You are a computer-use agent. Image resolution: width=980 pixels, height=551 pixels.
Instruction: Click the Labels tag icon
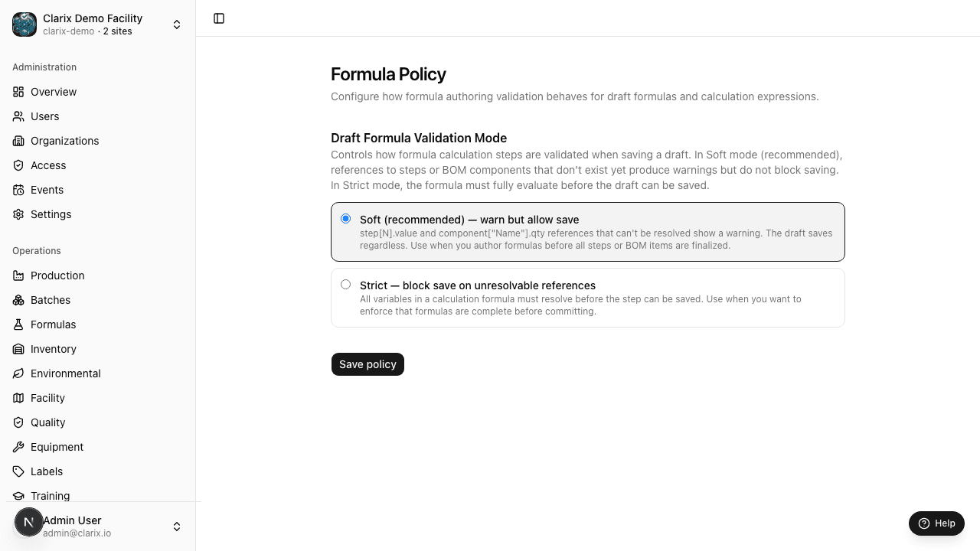click(18, 471)
